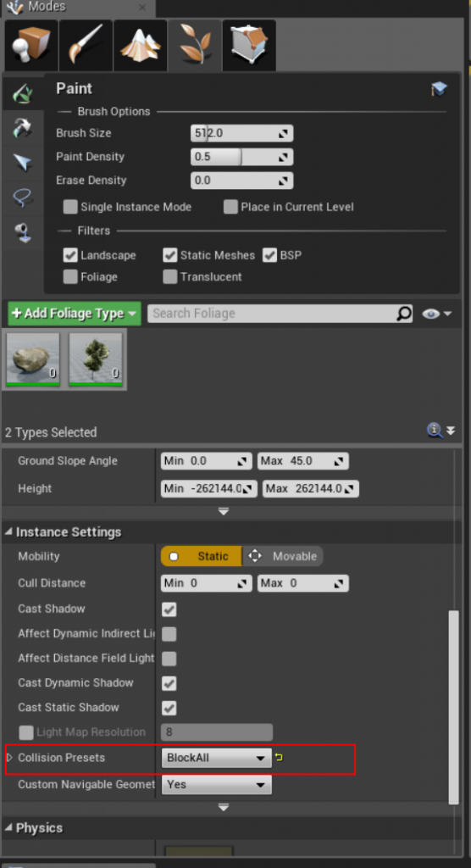This screenshot has width=471, height=868.
Task: Set Mobility to Movable
Action: pos(283,556)
